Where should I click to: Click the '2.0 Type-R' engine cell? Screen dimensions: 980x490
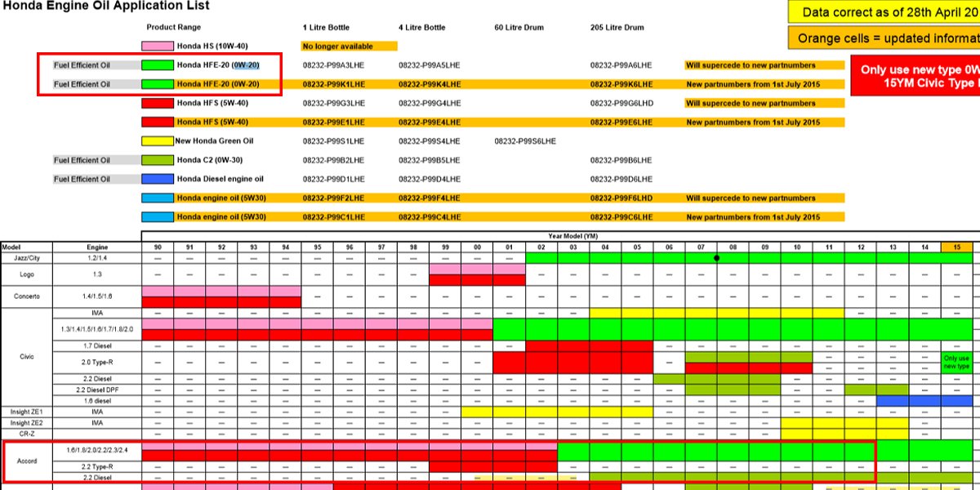pos(97,363)
